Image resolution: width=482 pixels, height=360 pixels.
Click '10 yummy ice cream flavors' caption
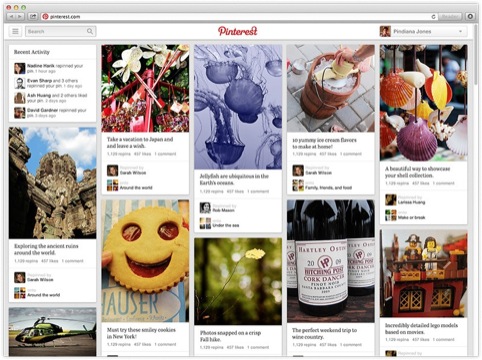[x=324, y=143]
